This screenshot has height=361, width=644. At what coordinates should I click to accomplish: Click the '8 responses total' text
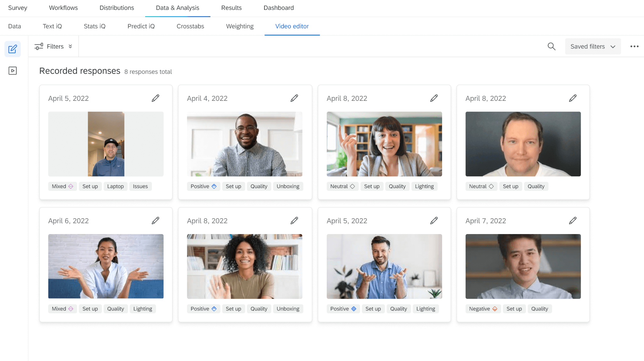[x=148, y=72]
